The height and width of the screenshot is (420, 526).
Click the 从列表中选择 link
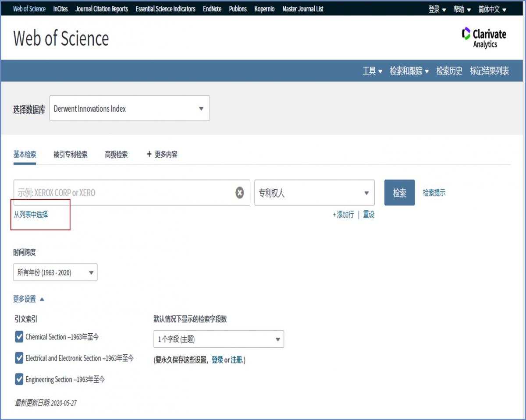[x=31, y=215]
